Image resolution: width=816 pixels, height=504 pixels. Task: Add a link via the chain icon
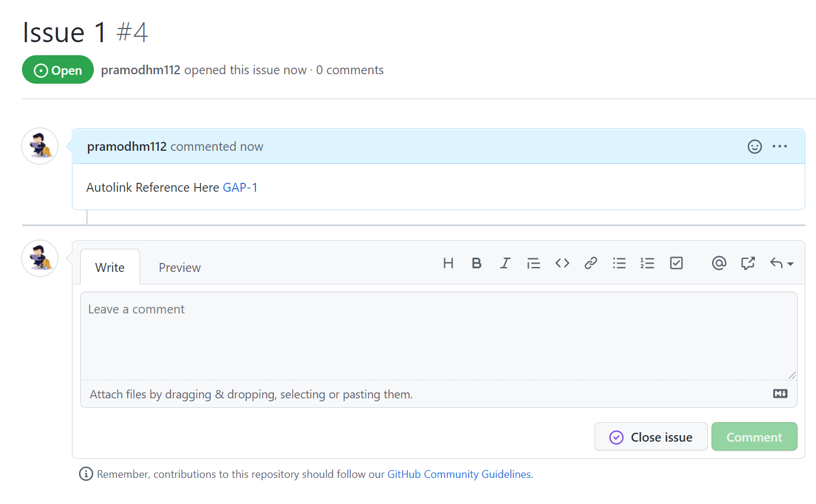(590, 263)
